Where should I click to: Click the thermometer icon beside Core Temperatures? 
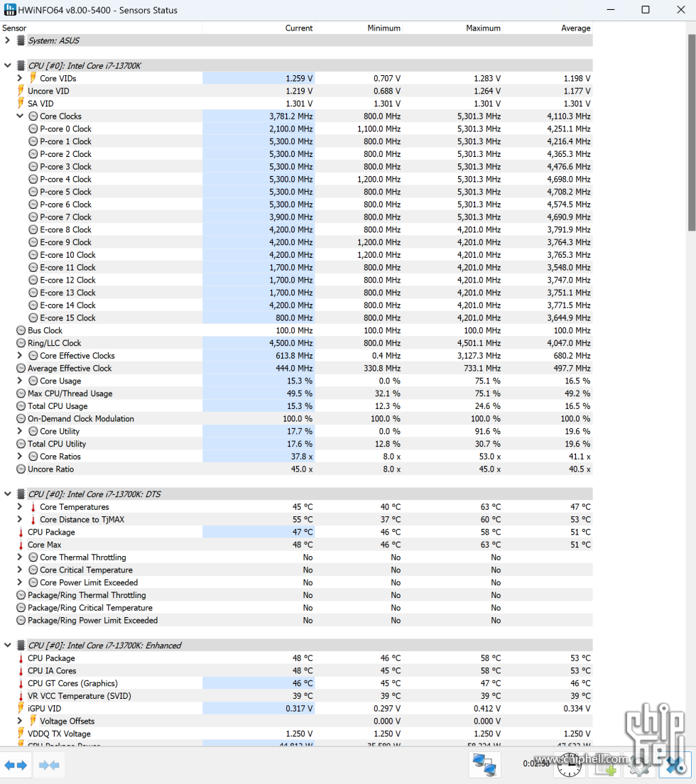click(x=33, y=507)
